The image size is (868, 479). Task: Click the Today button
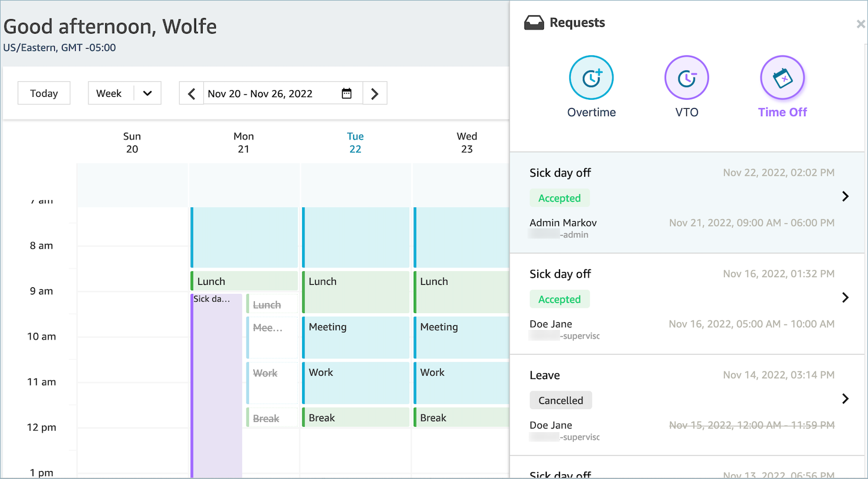click(43, 93)
